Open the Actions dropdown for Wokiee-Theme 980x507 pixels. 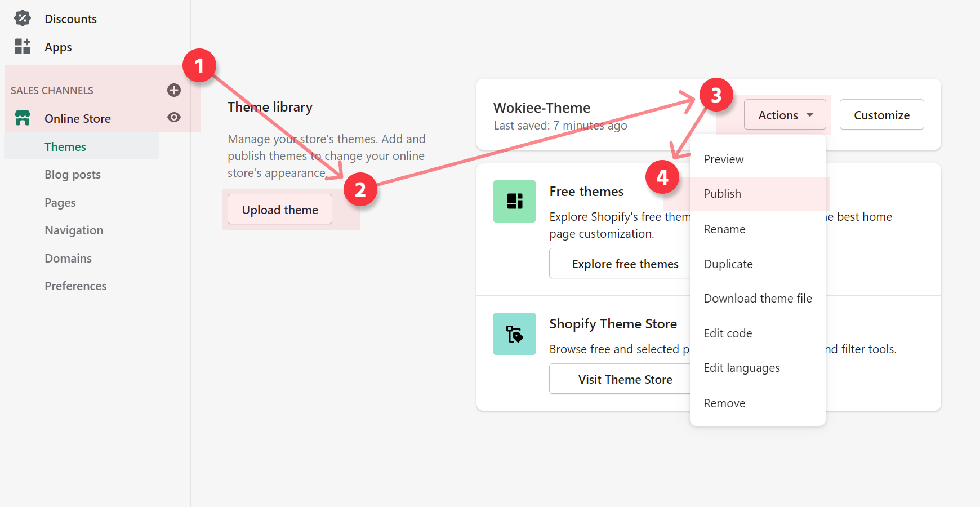(x=785, y=114)
